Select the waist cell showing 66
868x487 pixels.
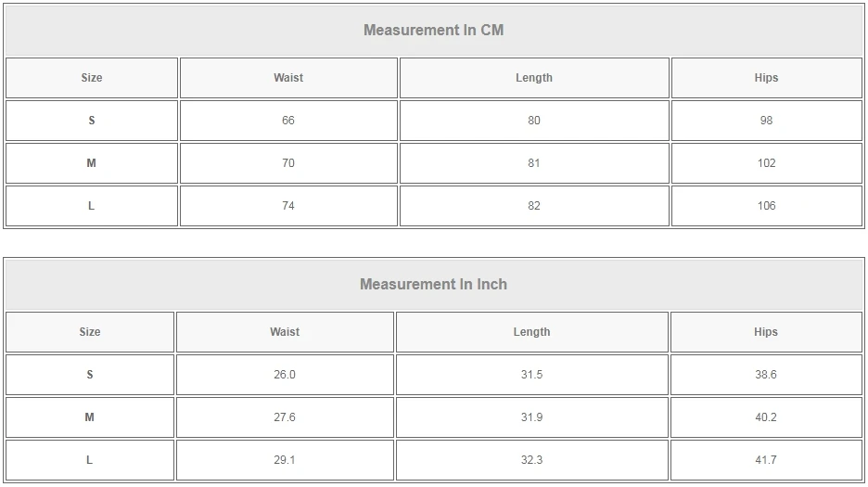[288, 121]
